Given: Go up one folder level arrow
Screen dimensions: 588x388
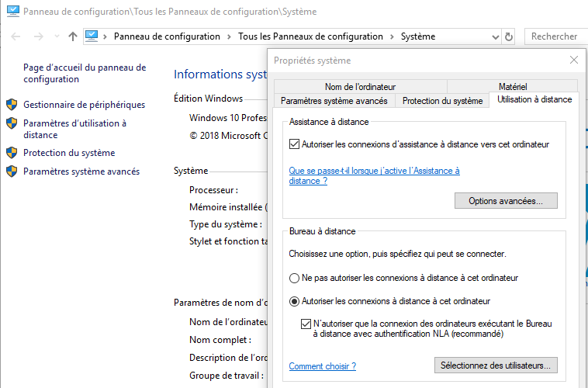Looking at the screenshot, I should coord(73,36).
